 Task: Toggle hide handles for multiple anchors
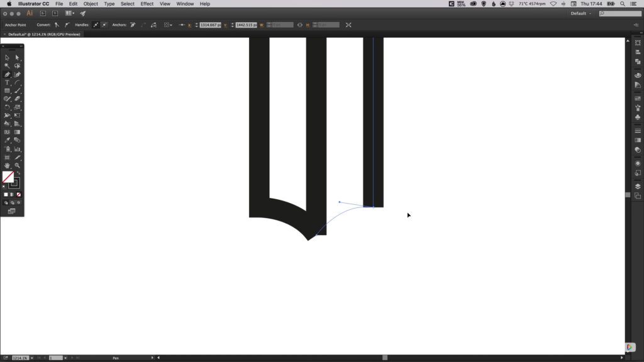click(104, 25)
